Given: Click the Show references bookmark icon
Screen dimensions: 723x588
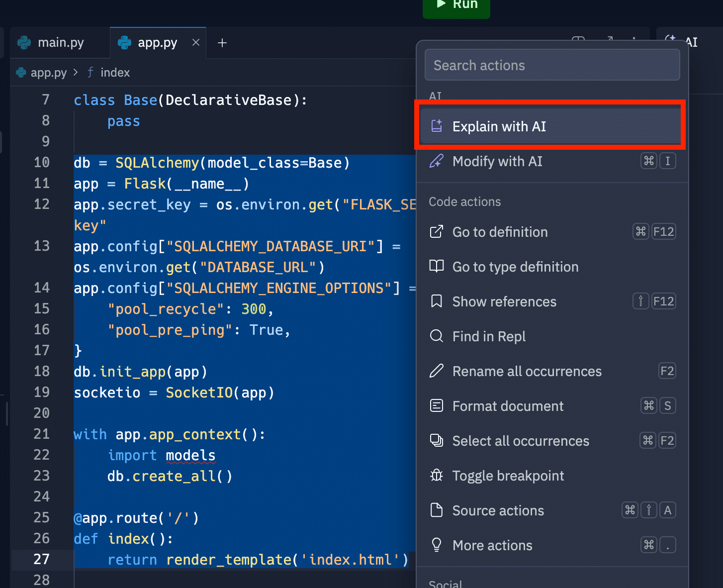Looking at the screenshot, I should coord(437,301).
